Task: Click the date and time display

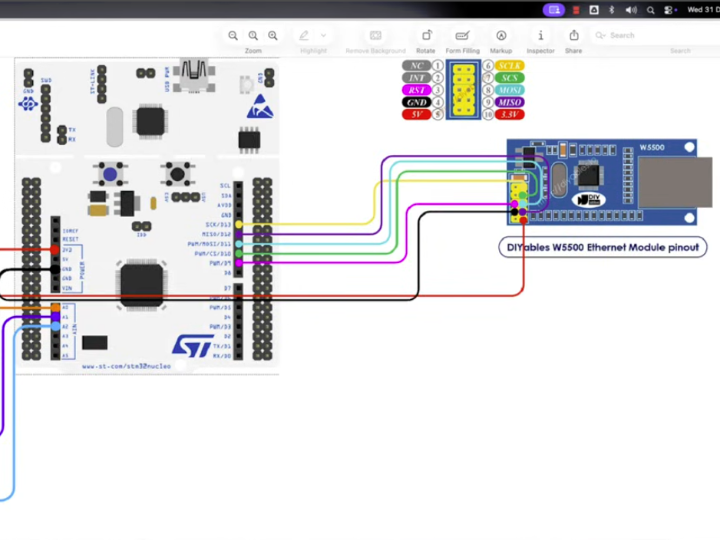Action: 702,10
